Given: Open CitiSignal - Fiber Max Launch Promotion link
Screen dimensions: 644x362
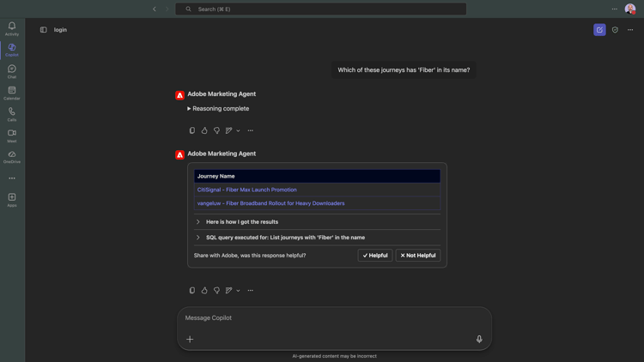Looking at the screenshot, I should pyautogui.click(x=246, y=190).
